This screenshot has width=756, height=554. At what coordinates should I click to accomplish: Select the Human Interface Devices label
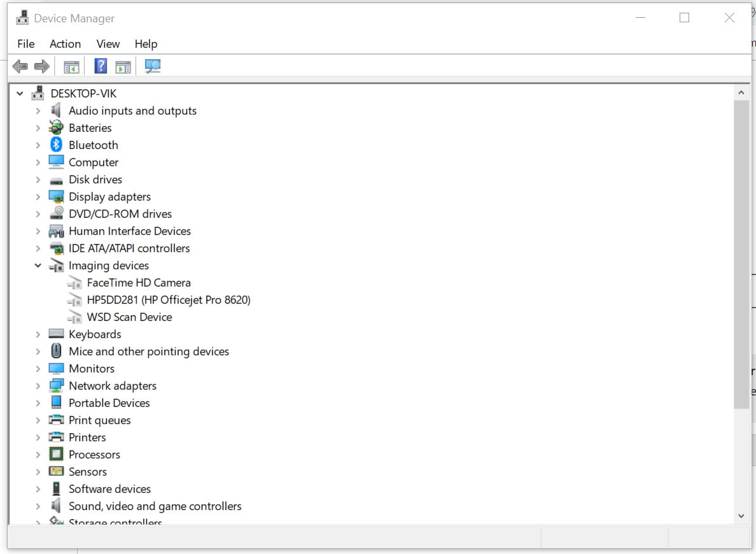(x=130, y=231)
